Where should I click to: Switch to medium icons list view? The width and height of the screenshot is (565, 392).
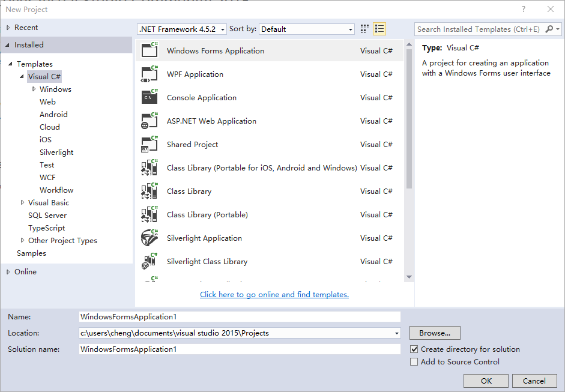[x=379, y=29]
